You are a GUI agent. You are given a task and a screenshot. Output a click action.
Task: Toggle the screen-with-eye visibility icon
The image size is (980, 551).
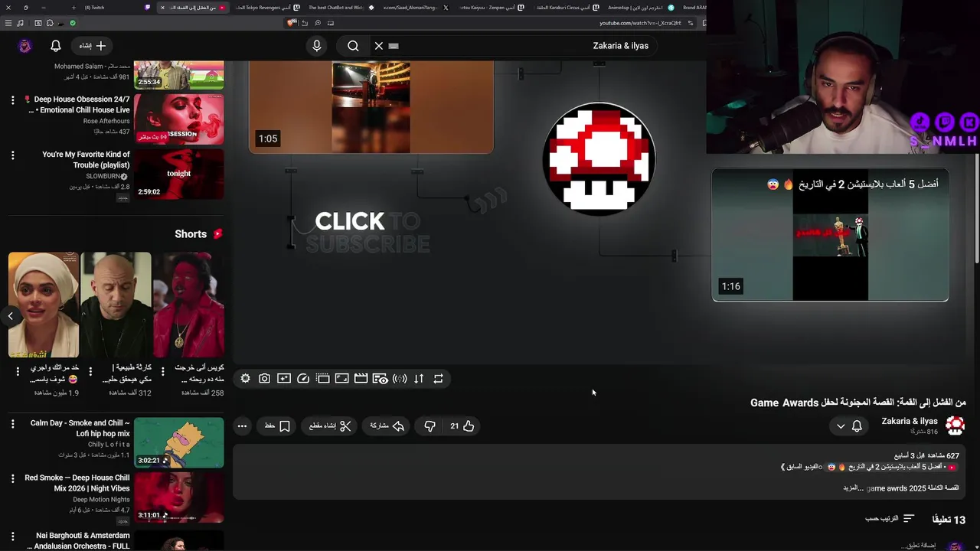[x=381, y=379]
